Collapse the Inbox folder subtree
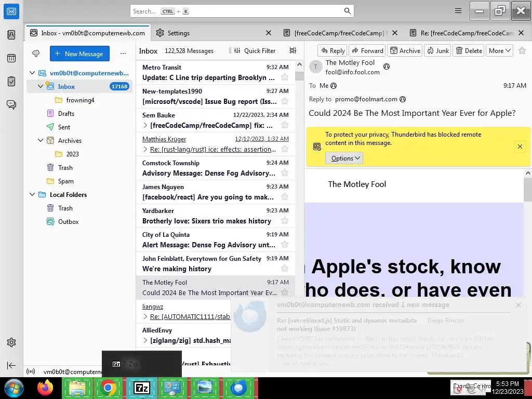 pos(41,87)
